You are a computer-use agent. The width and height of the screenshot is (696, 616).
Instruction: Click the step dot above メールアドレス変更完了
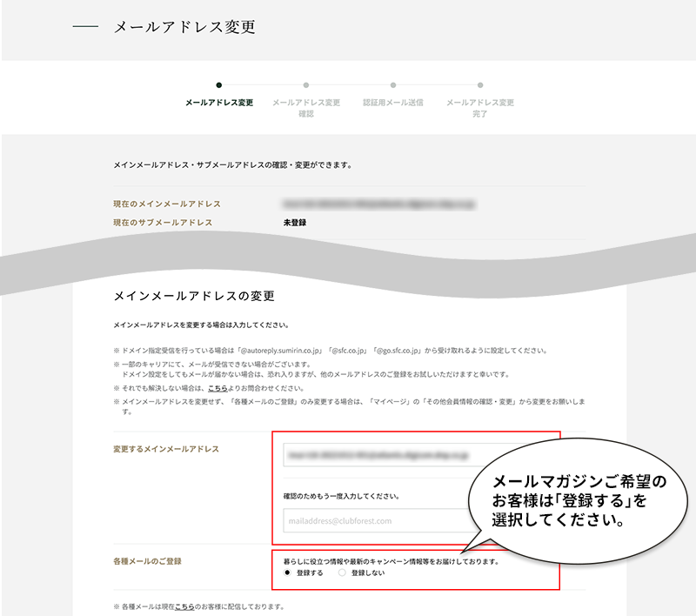click(x=480, y=85)
